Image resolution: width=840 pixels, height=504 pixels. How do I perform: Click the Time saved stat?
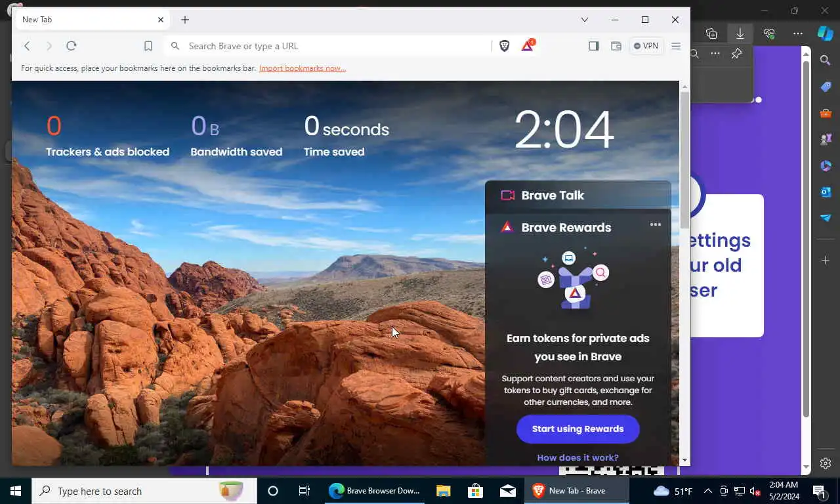click(346, 135)
